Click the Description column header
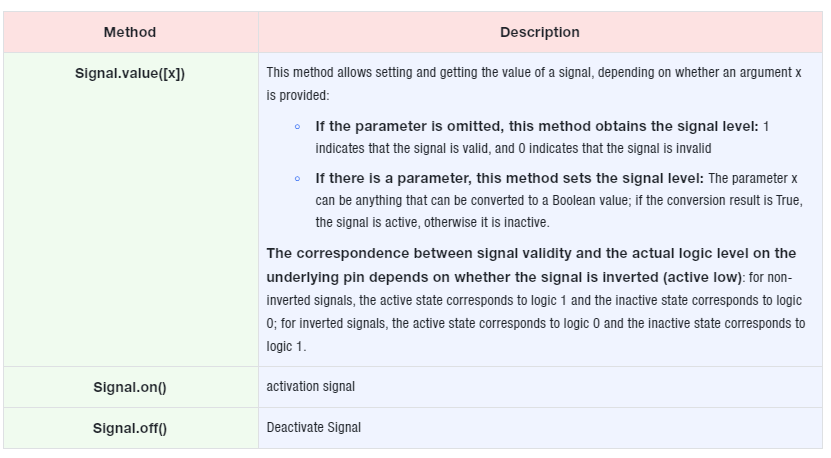The height and width of the screenshot is (458, 831). [540, 32]
